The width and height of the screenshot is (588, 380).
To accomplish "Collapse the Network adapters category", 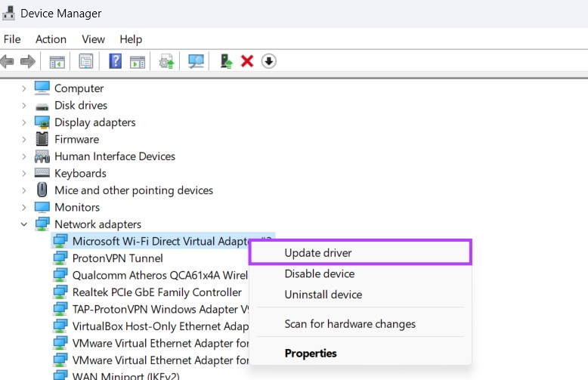I will coord(24,224).
